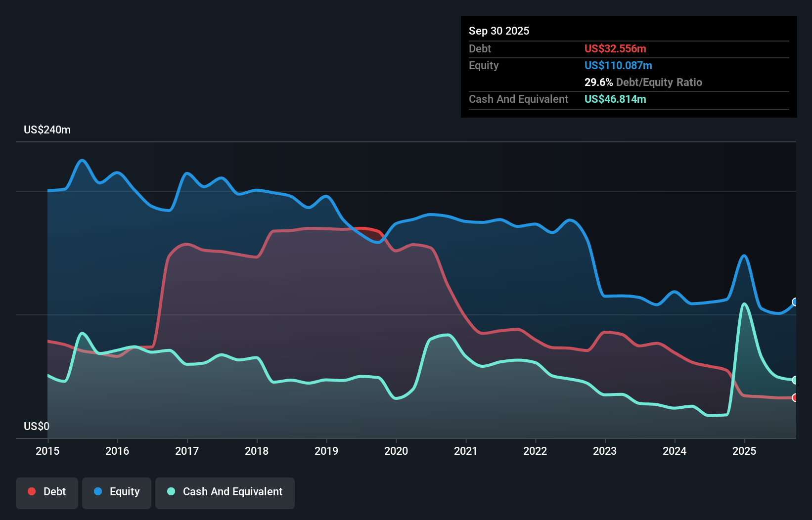Click the red dot inside the Debt button
Viewport: 812px width, 520px height.
click(31, 491)
